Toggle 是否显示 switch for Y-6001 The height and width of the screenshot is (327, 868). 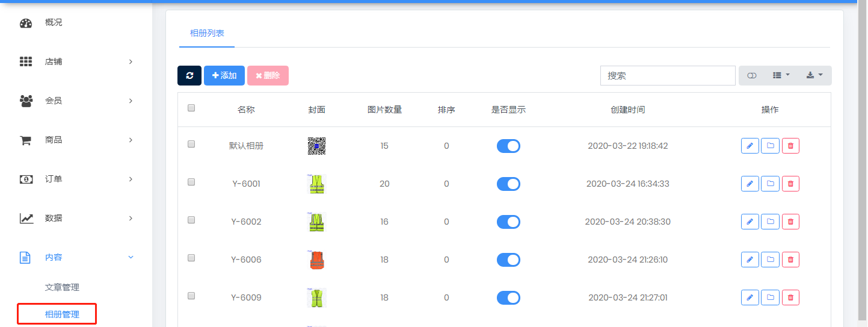(x=508, y=184)
